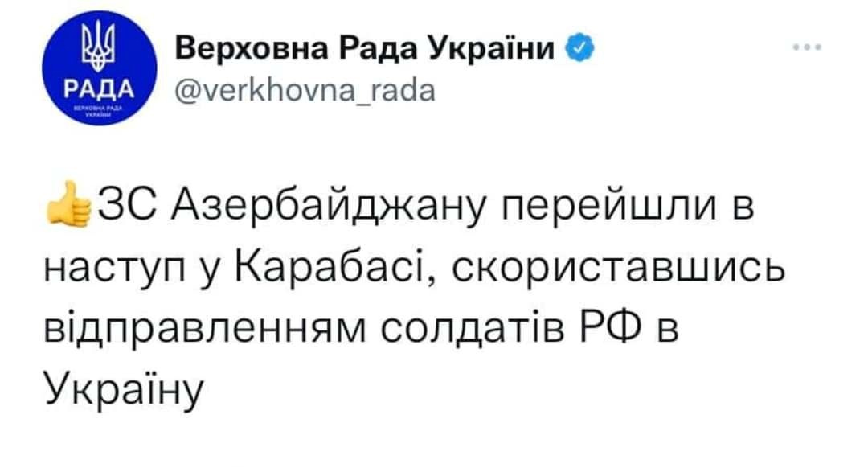Click the word скориставшись in the tweet
The image size is (868, 468).
tap(618, 269)
